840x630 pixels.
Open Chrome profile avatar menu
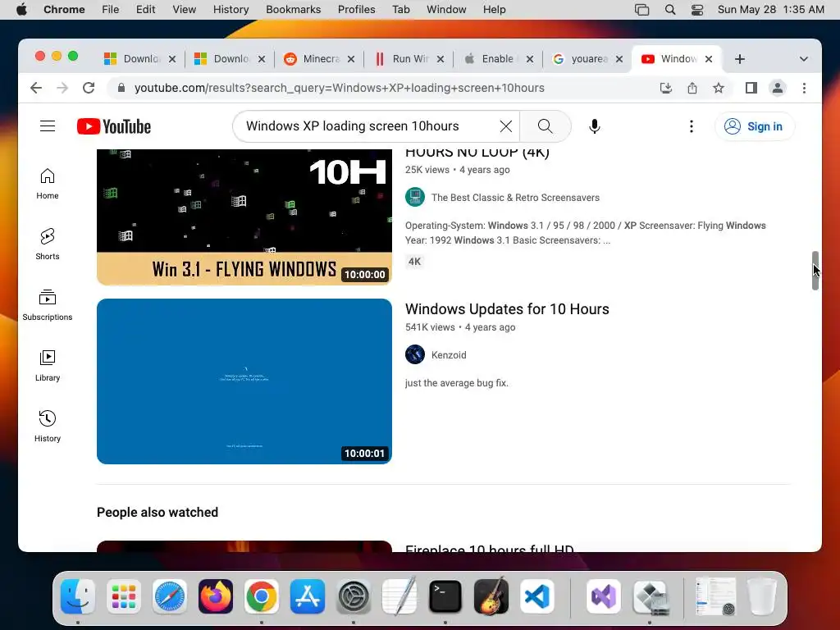(778, 88)
